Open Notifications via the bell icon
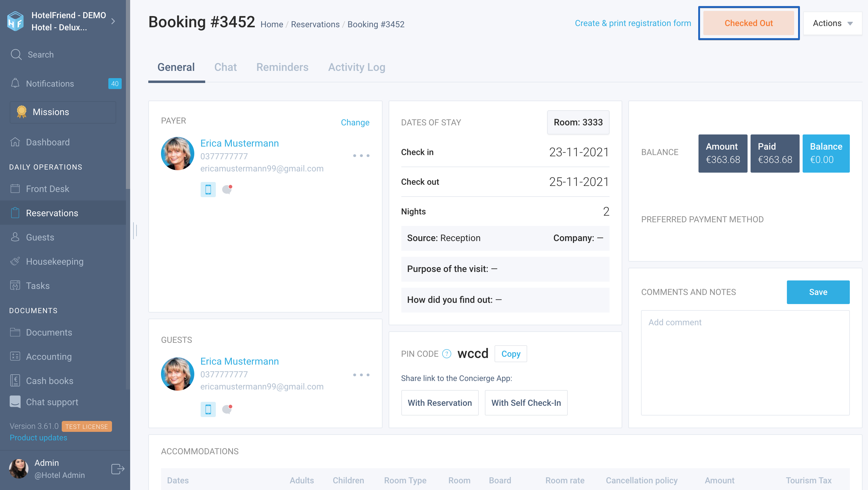868x490 pixels. 15,83
